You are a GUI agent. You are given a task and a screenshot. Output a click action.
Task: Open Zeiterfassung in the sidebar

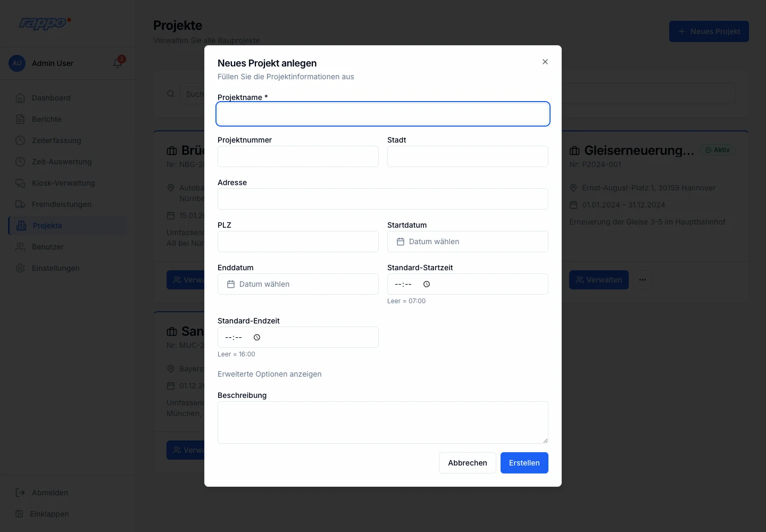point(68,140)
